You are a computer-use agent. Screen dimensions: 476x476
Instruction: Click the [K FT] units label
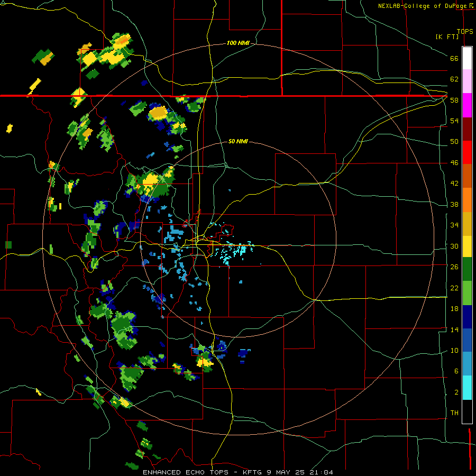[447, 36]
